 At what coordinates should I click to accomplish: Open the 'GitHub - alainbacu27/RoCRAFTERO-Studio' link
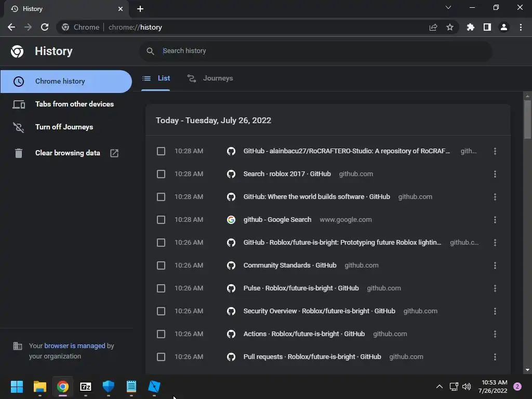pyautogui.click(x=347, y=151)
